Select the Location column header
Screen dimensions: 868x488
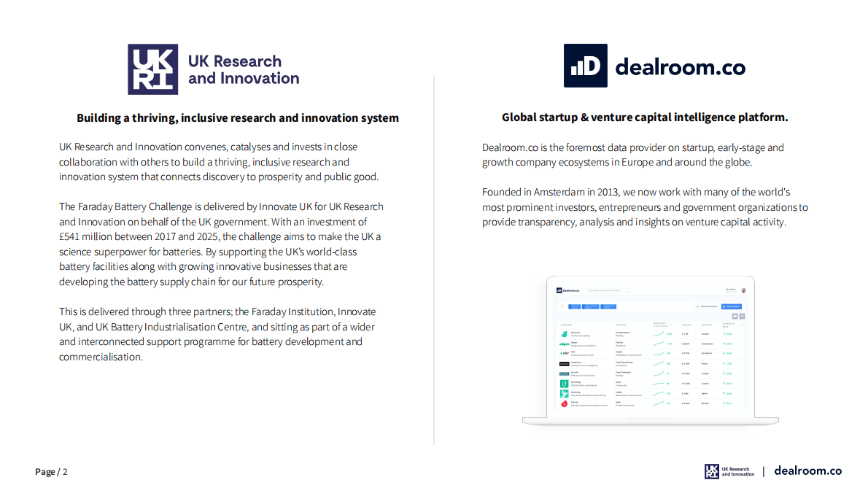pyautogui.click(x=707, y=325)
